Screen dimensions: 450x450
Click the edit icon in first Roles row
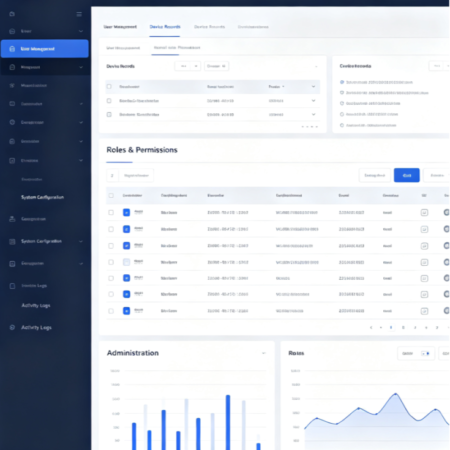[424, 212]
